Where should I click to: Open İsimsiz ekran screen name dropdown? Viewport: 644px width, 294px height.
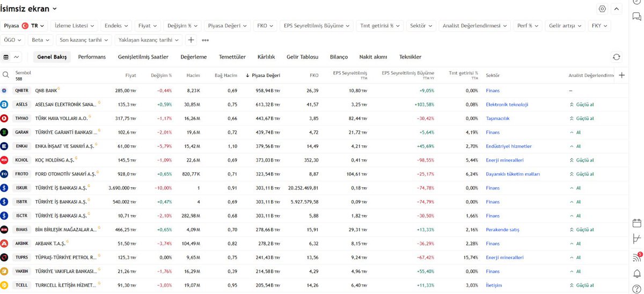click(29, 9)
